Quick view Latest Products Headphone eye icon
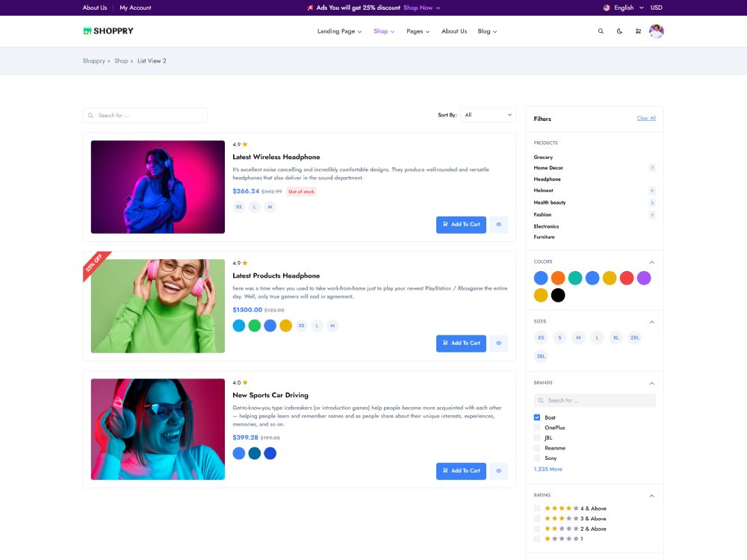Viewport: 747px width, 560px height. coord(498,343)
